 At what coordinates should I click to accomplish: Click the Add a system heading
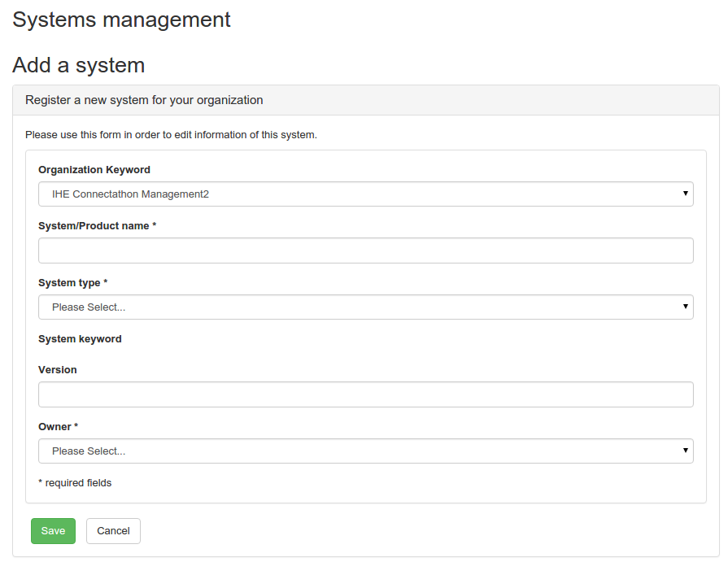click(x=78, y=65)
